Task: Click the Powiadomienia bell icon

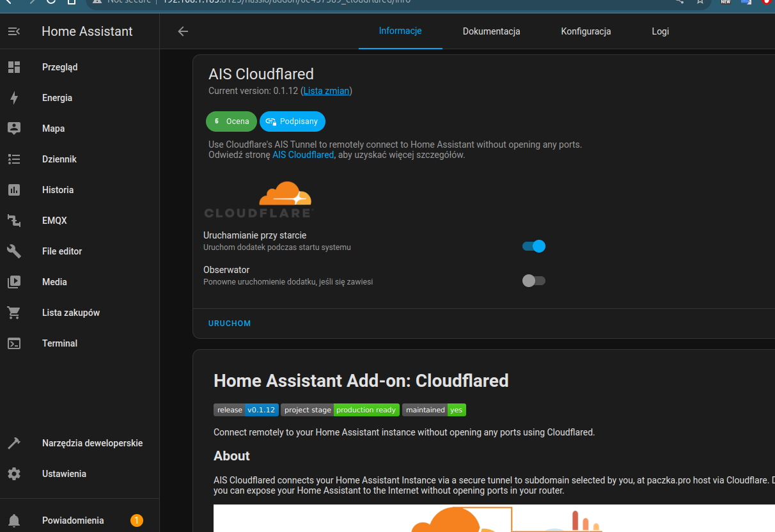Action: coord(14,520)
